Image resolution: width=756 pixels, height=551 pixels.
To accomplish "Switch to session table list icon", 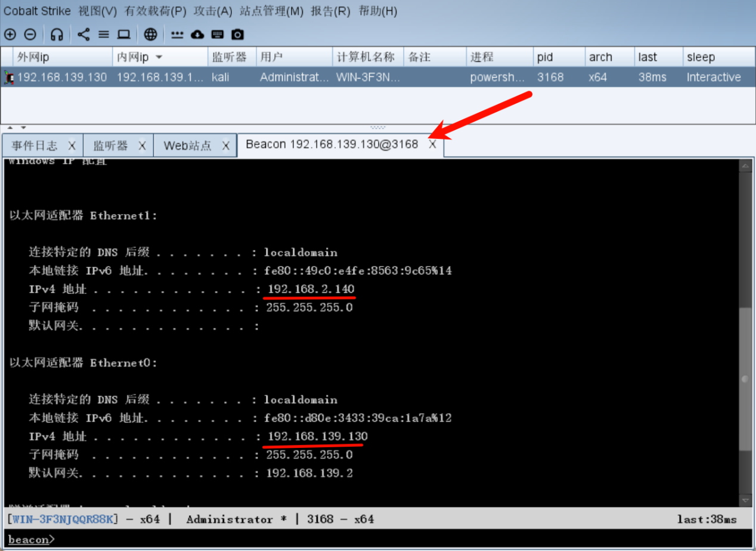I will coord(104,35).
